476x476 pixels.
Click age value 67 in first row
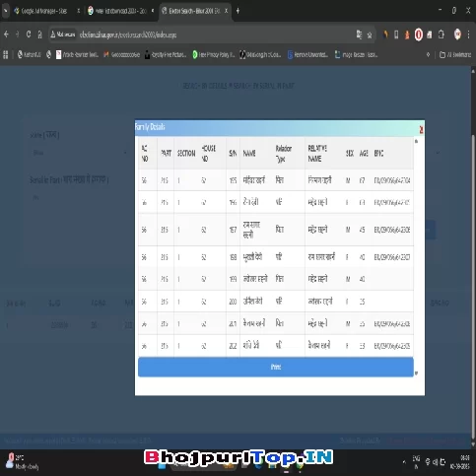[362, 180]
